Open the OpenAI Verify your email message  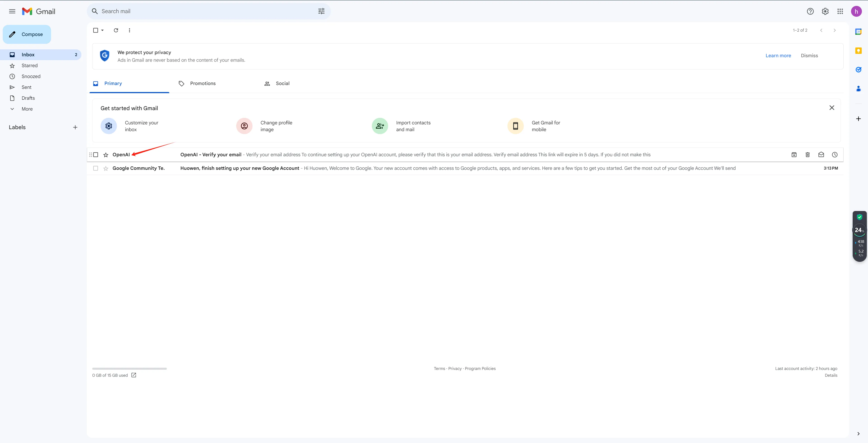coord(465,155)
